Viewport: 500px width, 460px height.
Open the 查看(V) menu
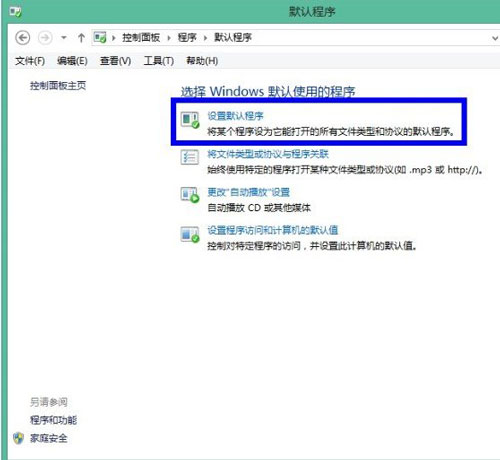[x=115, y=61]
